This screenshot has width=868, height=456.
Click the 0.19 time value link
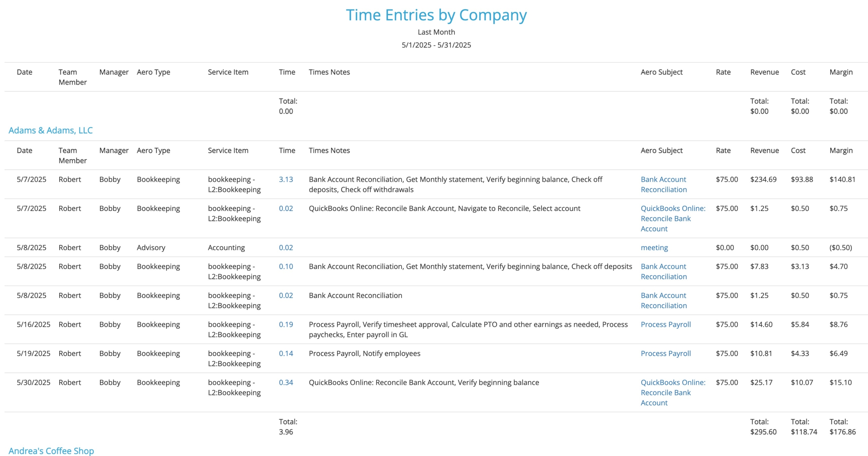click(x=286, y=324)
